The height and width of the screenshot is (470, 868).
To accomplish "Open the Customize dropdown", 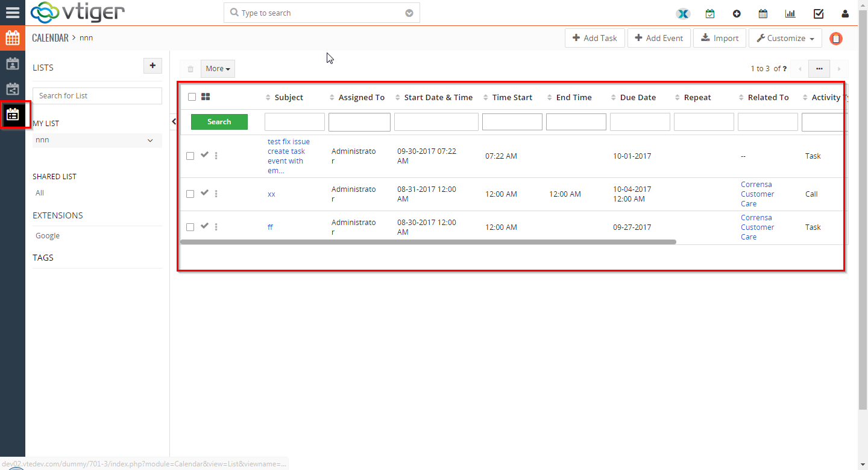I will [785, 38].
